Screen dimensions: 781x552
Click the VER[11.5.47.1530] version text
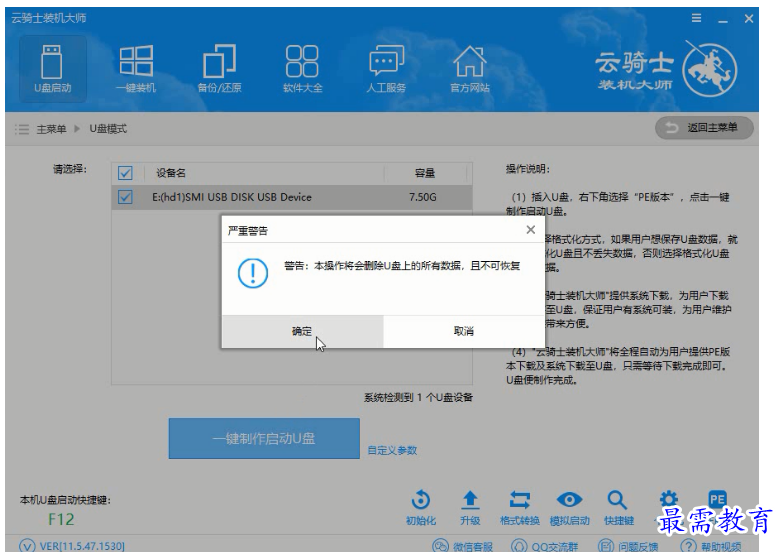pyautogui.click(x=82, y=546)
